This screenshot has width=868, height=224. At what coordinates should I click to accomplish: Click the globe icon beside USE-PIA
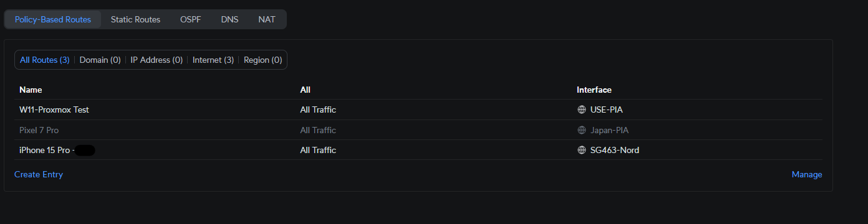pyautogui.click(x=582, y=110)
